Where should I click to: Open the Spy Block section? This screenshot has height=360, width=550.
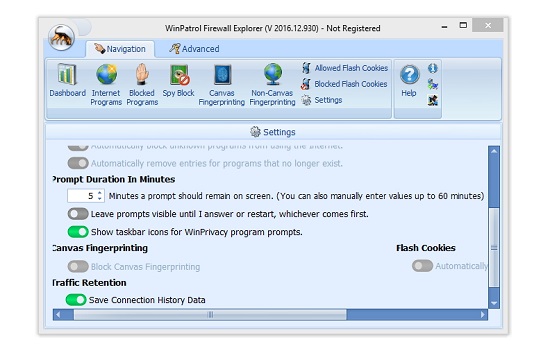pyautogui.click(x=179, y=80)
